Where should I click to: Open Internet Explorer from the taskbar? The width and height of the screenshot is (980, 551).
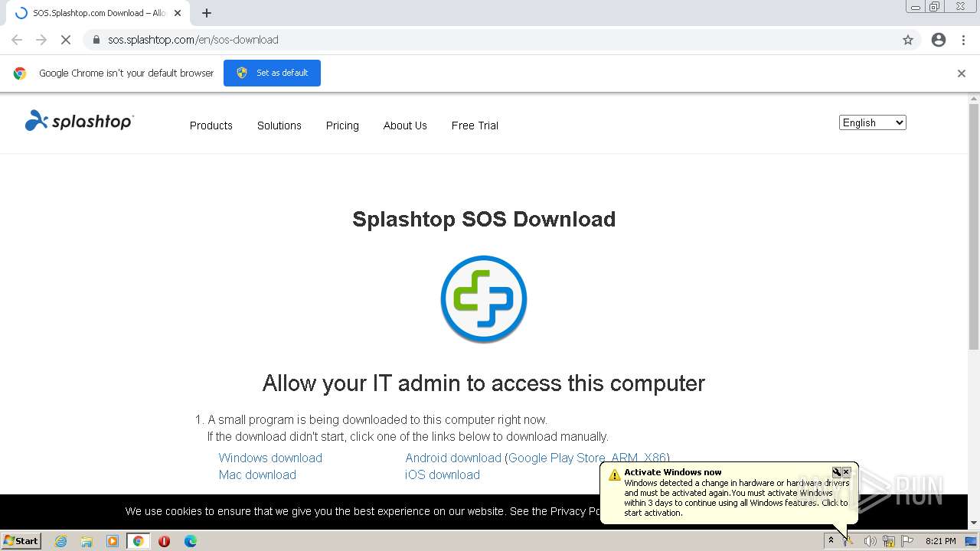[61, 541]
